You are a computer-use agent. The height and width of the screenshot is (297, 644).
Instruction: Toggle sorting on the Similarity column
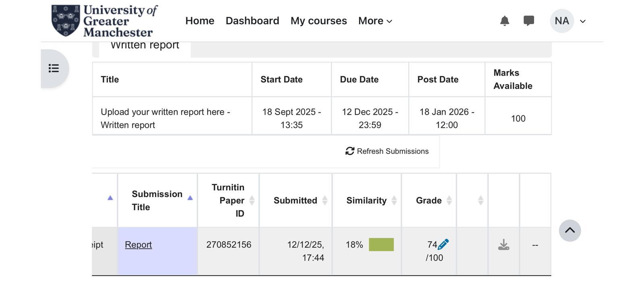coord(393,200)
